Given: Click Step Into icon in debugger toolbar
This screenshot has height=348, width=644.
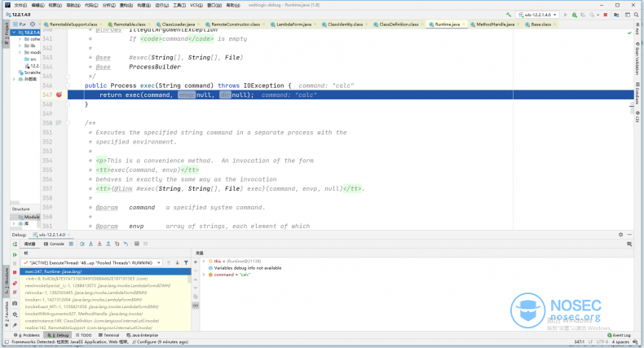Looking at the screenshot, I should click(90, 244).
